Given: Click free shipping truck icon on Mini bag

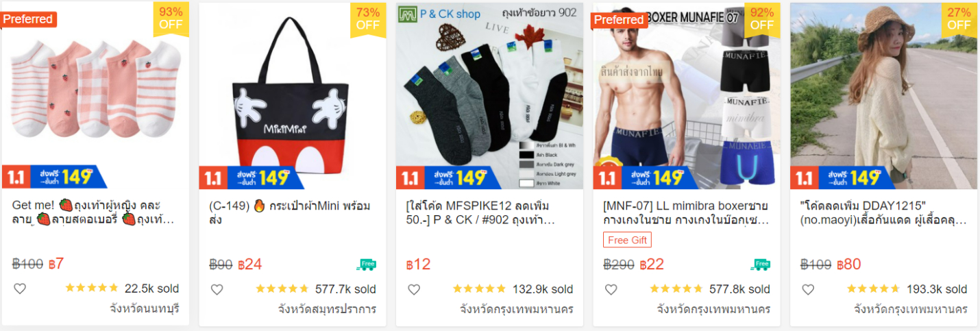Looking at the screenshot, I should click(x=367, y=265).
